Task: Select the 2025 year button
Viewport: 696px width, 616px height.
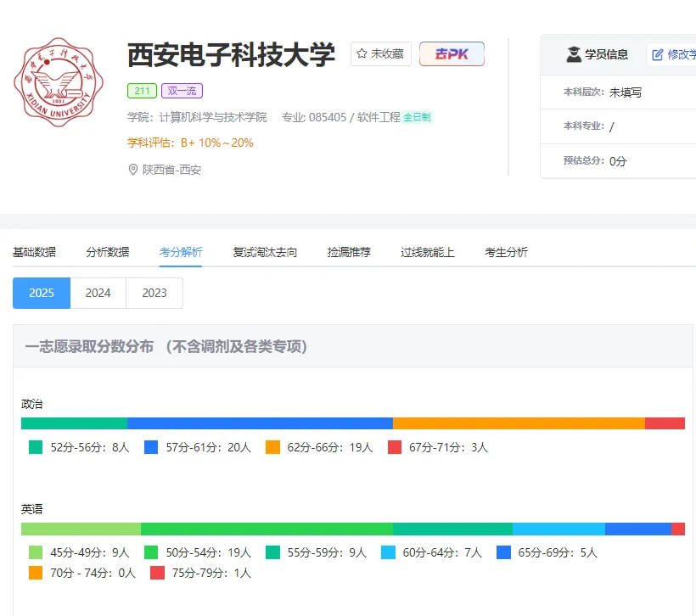Action: (x=42, y=293)
